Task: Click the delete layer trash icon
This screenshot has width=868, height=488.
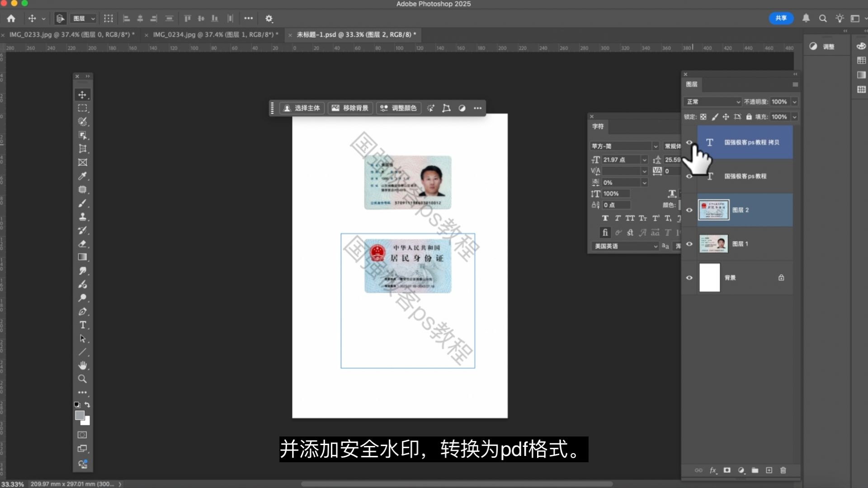Action: [783, 470]
